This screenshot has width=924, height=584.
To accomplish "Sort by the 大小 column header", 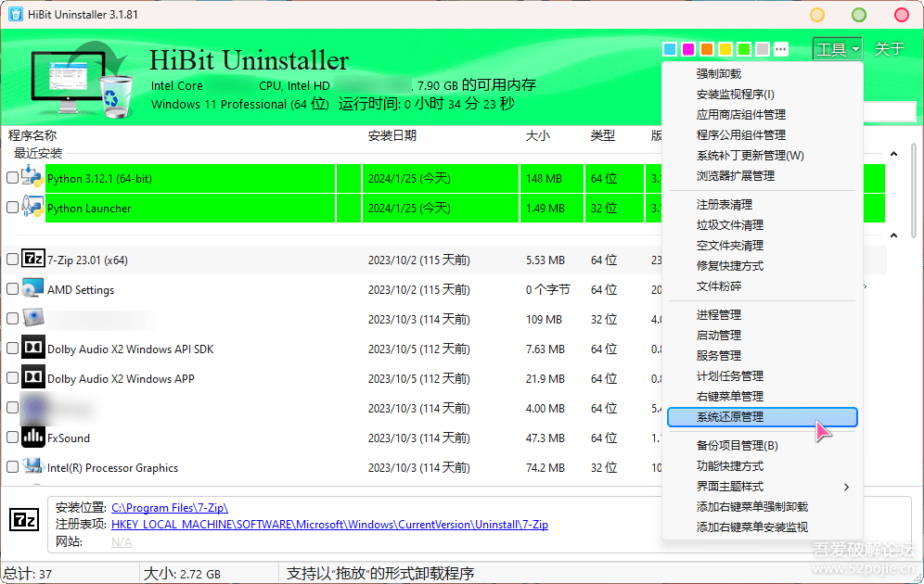I will point(537,135).
